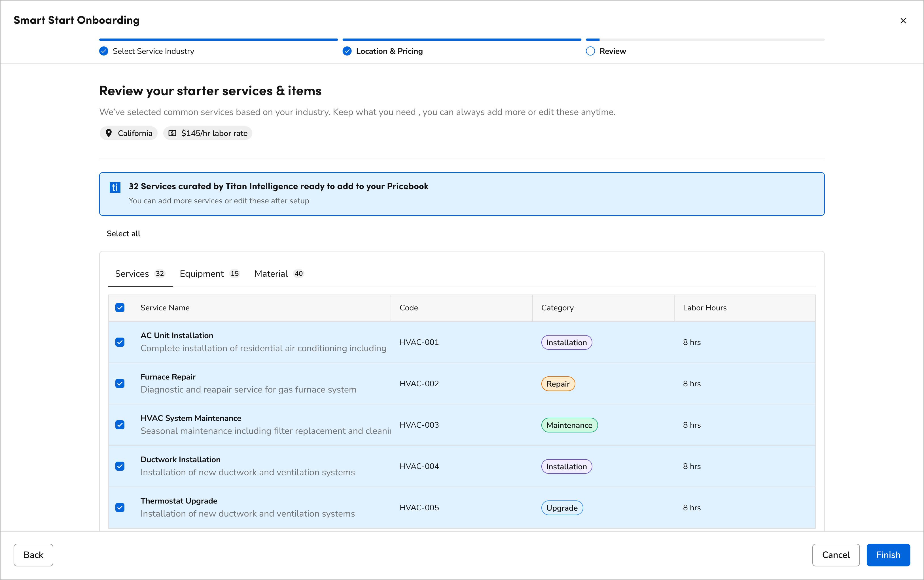Click the AC Unit Installation description text
This screenshot has width=924, height=580.
coord(263,348)
